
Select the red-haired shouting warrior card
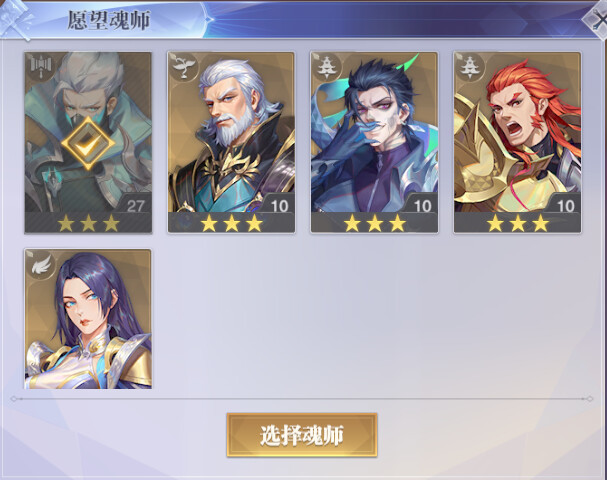pyautogui.click(x=518, y=142)
